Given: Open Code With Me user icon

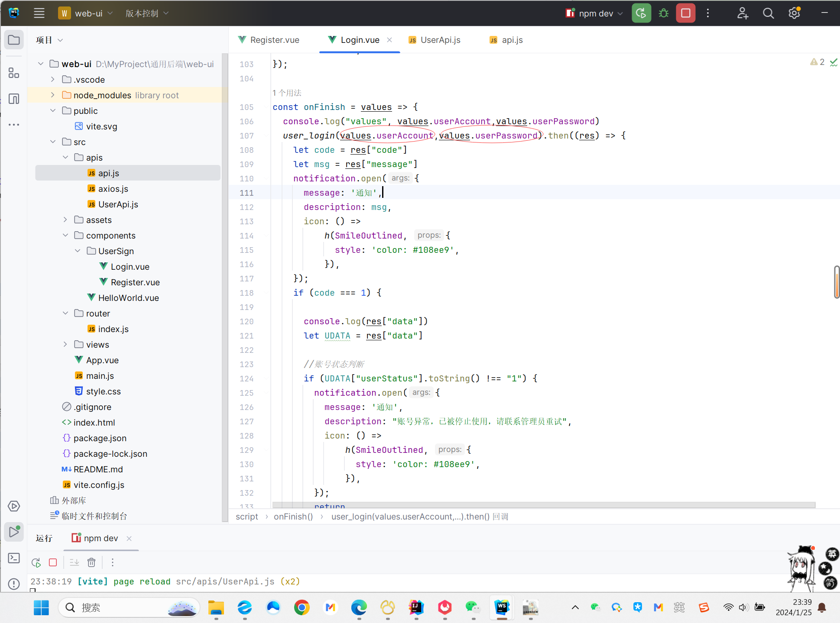Looking at the screenshot, I should tap(743, 13).
